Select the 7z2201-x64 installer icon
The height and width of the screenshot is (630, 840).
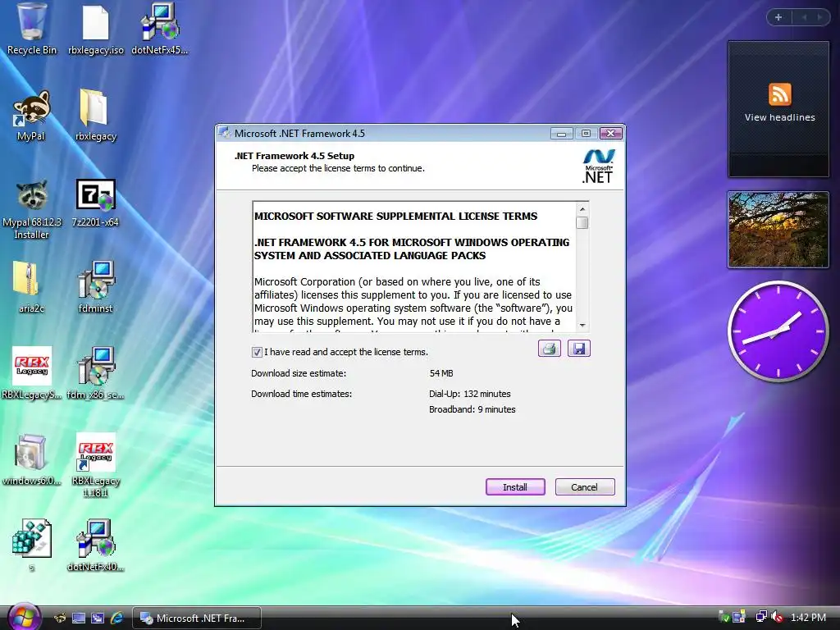click(x=95, y=203)
